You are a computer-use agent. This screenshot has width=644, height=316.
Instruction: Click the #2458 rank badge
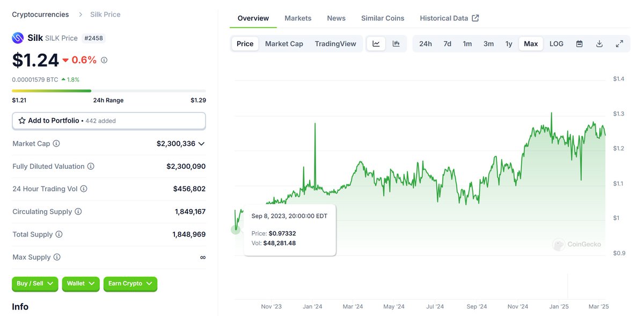coord(93,38)
